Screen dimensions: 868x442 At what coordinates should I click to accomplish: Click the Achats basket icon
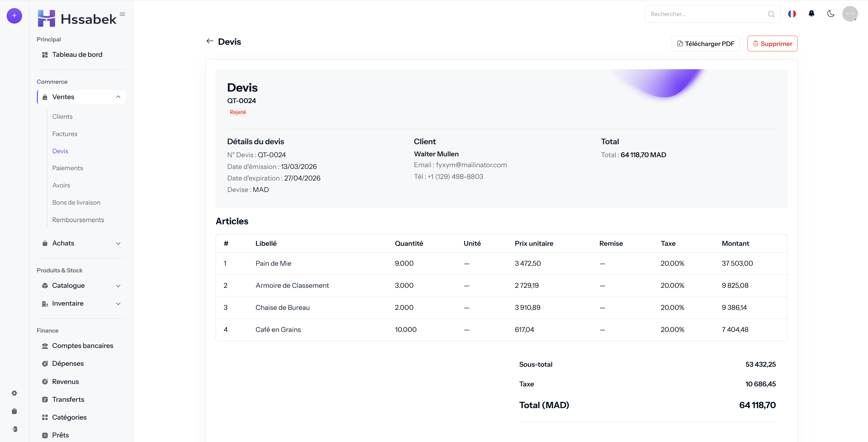(45, 243)
